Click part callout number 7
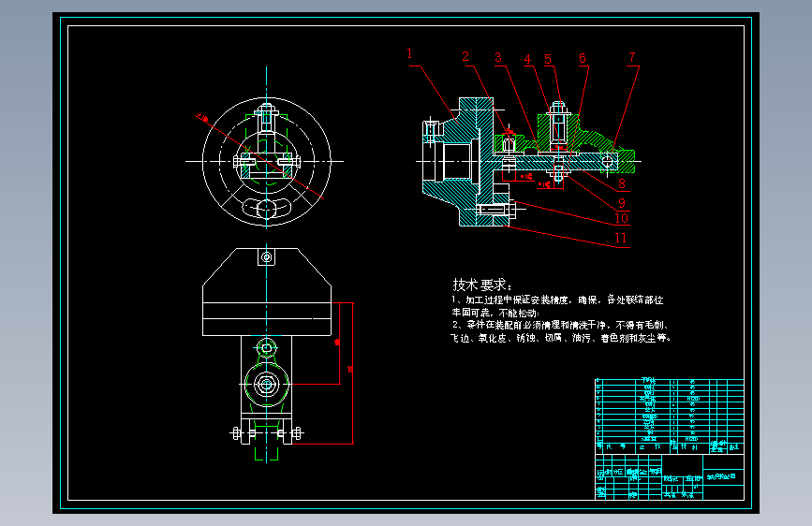The width and height of the screenshot is (812, 526). [632, 57]
